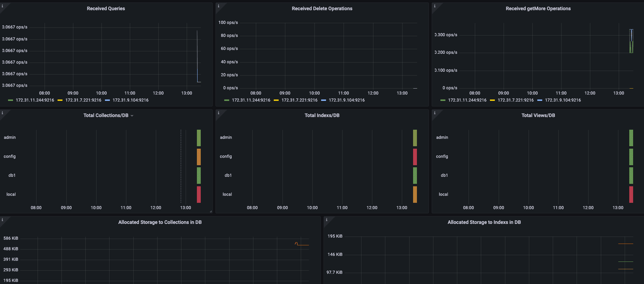
Task: Open the Total Views/DB panel title menu
Action: click(538, 115)
